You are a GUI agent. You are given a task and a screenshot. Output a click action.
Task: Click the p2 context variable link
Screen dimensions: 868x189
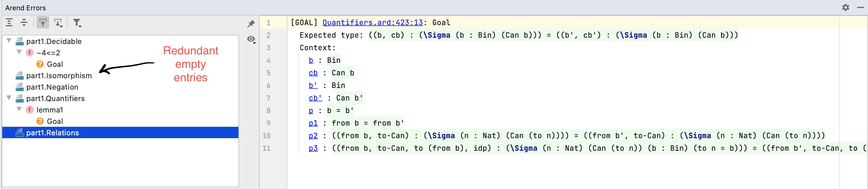[x=313, y=136]
